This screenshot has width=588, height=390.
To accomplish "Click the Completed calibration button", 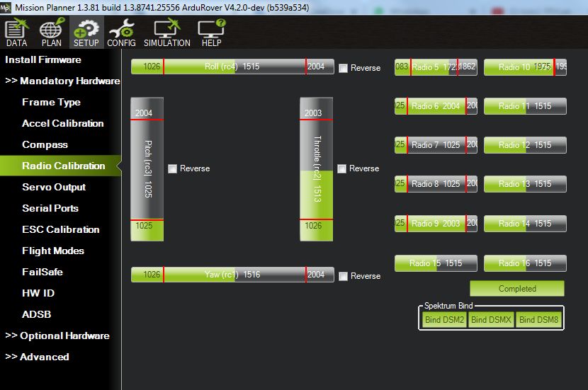I will [x=517, y=289].
